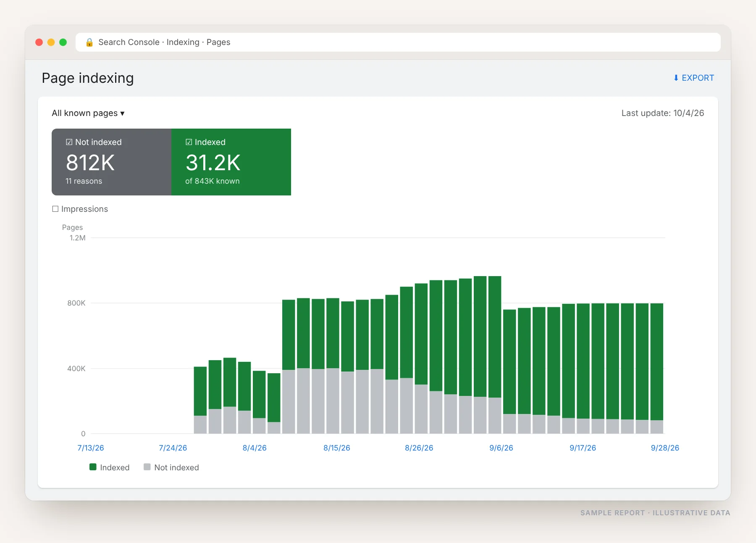Click the 'Pages' axis title

coord(72,227)
